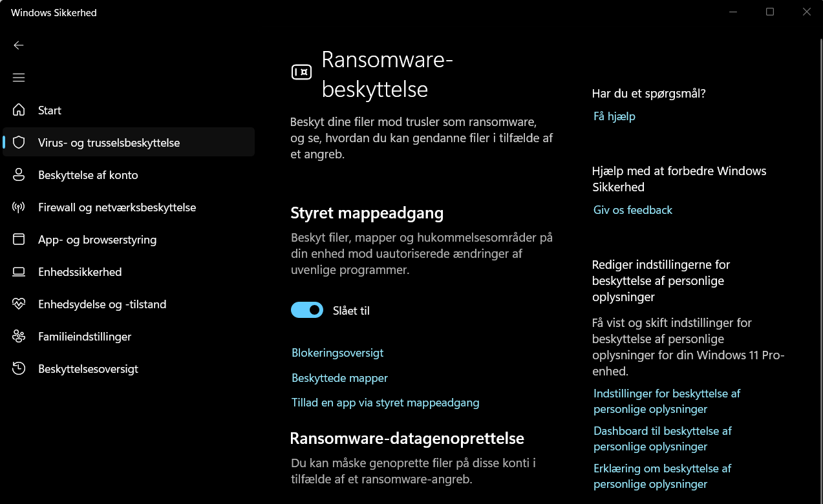Maximize the Windows Sikkerhed window
This screenshot has height=504, width=823.
[x=770, y=12]
